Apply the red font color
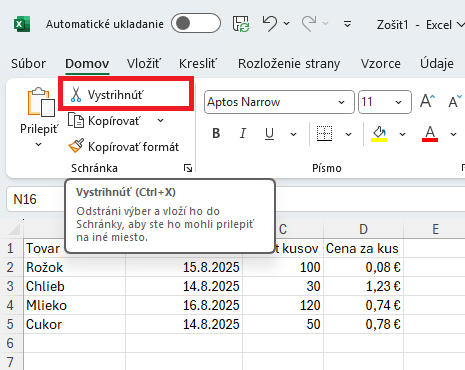465x370 pixels. (x=430, y=134)
